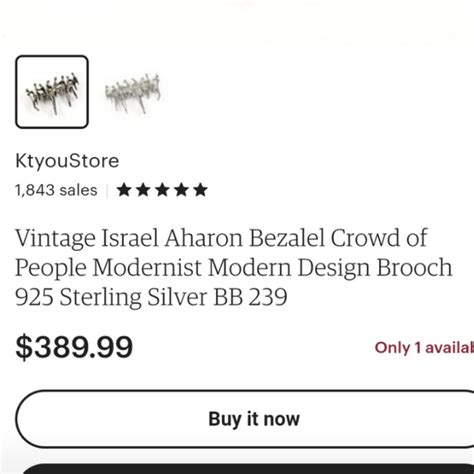Screen dimensions: 474x474
Task: Click the fourth star in the rating
Action: pos(182,190)
